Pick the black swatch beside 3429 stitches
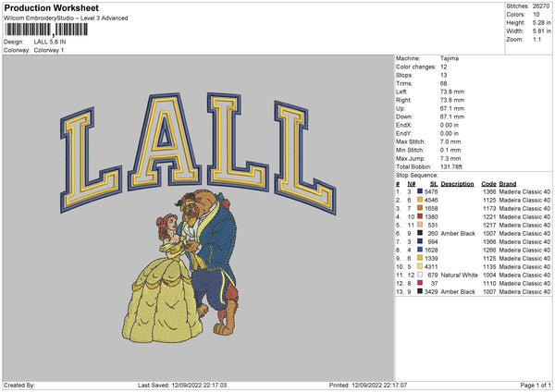This screenshot has height=392, width=555. (x=420, y=291)
